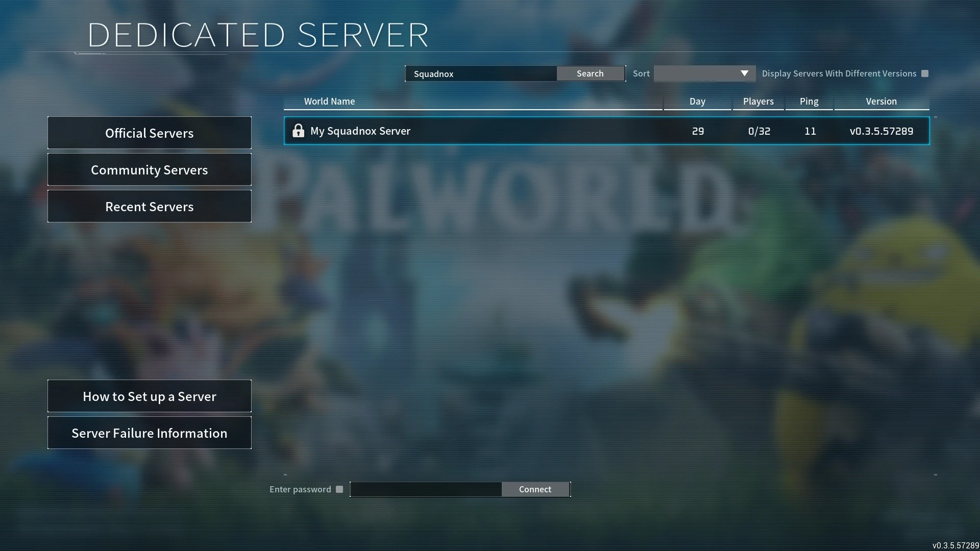Click Community Servers navigation button
Viewport: 980px width, 551px height.
coord(150,169)
